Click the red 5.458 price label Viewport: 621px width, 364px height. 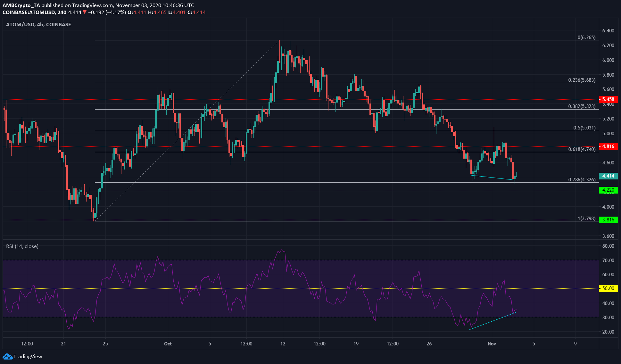[x=608, y=99]
